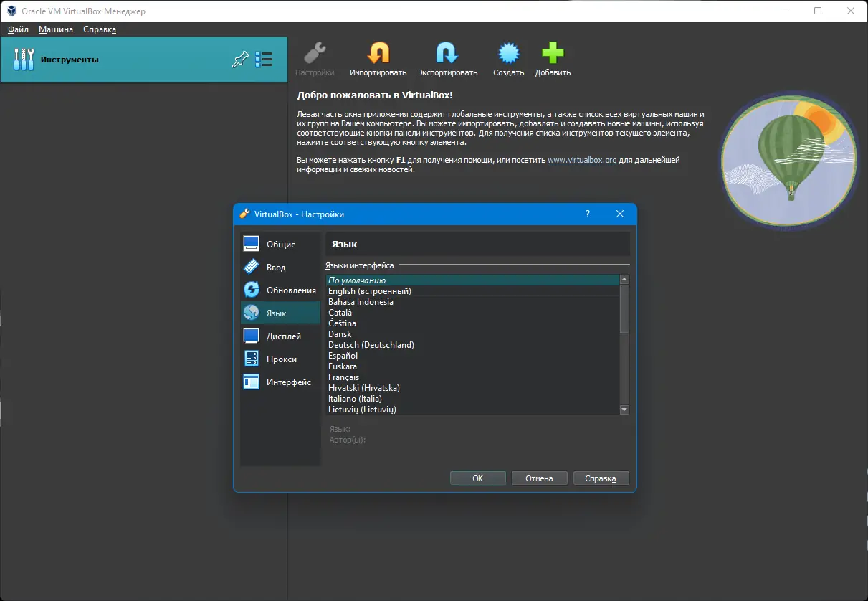Viewport: 868px width, 601px height.
Task: Click the hot air balloon welcome image
Action: [789, 161]
